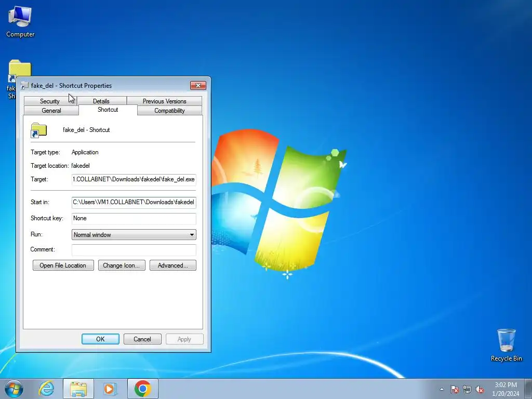Select the Shortcut tab
This screenshot has width=532, height=399.
tap(108, 110)
